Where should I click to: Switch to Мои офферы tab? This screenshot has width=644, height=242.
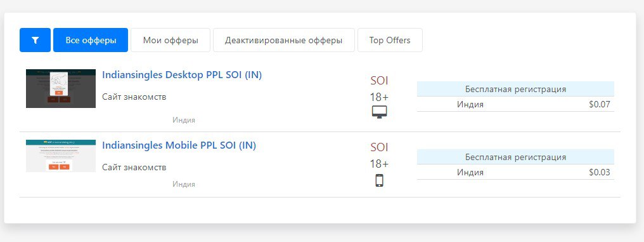click(x=171, y=40)
